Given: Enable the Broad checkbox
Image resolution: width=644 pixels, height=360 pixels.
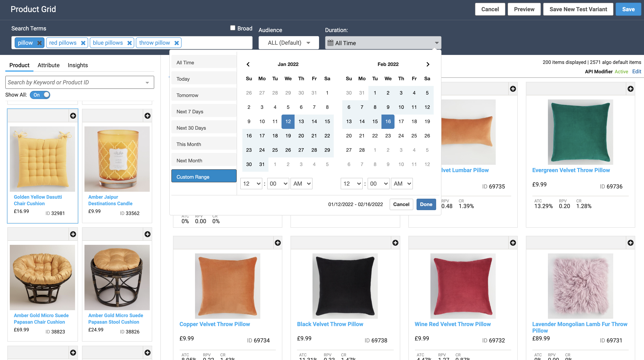Looking at the screenshot, I should (233, 28).
